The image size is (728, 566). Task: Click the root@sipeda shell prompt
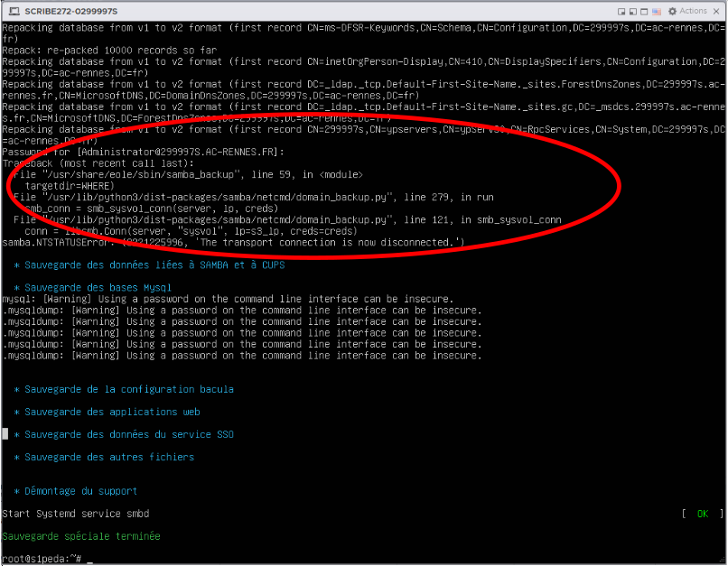coord(42,559)
